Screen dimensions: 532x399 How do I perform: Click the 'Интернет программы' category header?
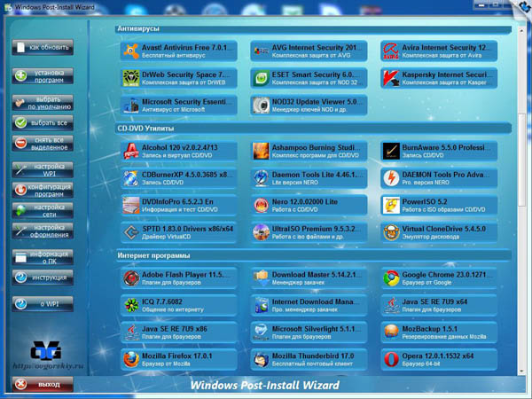pos(313,256)
